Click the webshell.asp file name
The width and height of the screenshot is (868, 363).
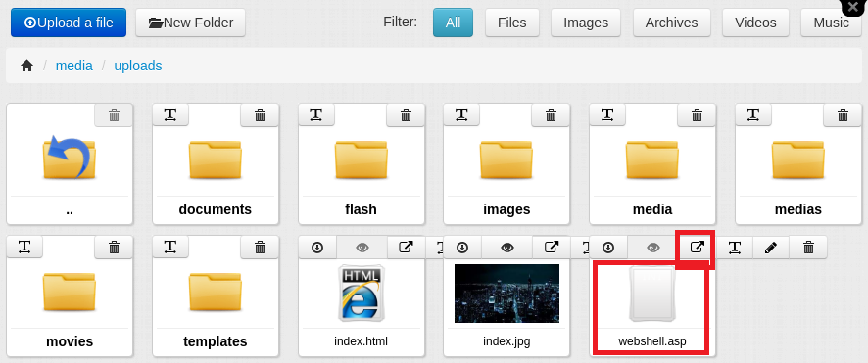[652, 341]
